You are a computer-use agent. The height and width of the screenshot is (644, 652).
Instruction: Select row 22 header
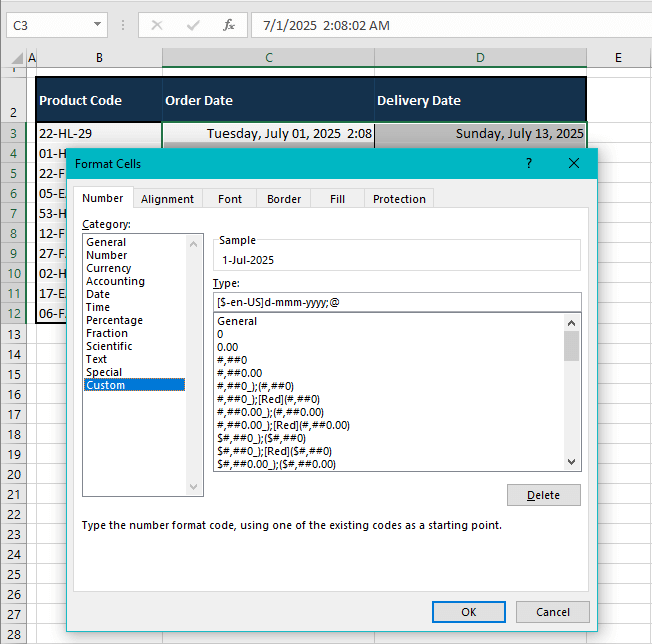click(x=14, y=514)
